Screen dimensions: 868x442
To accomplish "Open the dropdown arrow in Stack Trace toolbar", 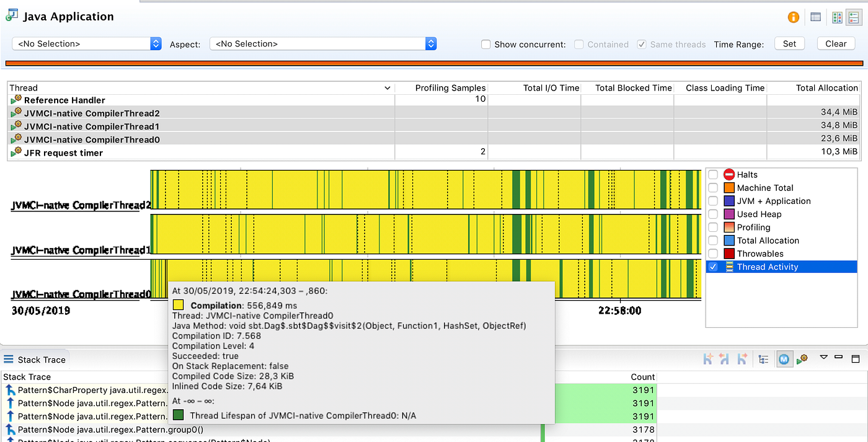I will click(x=824, y=358).
